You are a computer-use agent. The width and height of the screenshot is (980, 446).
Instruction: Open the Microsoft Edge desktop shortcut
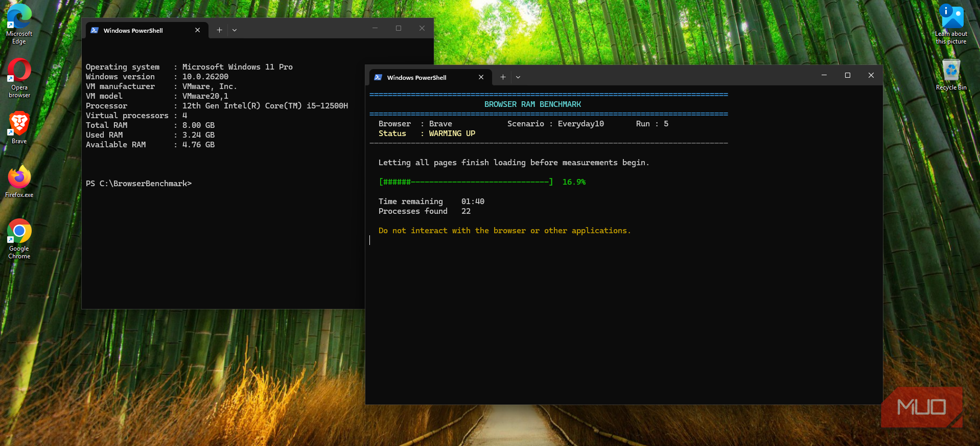pos(19,24)
